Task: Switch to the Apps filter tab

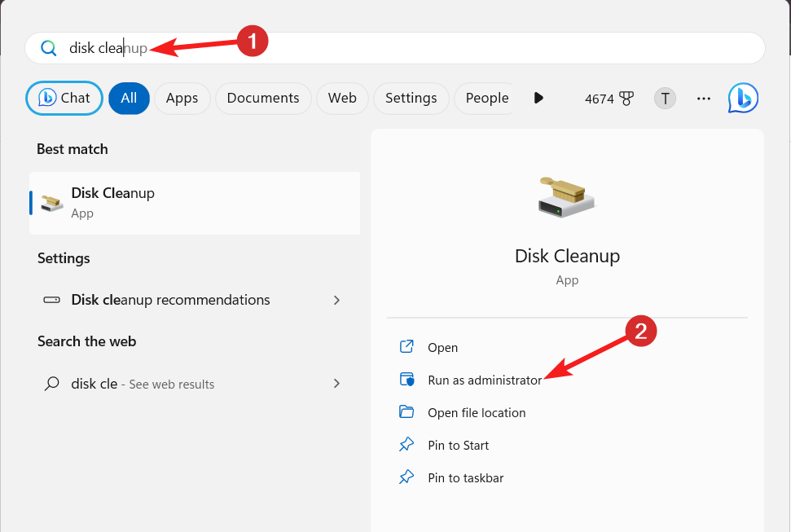Action: click(182, 98)
